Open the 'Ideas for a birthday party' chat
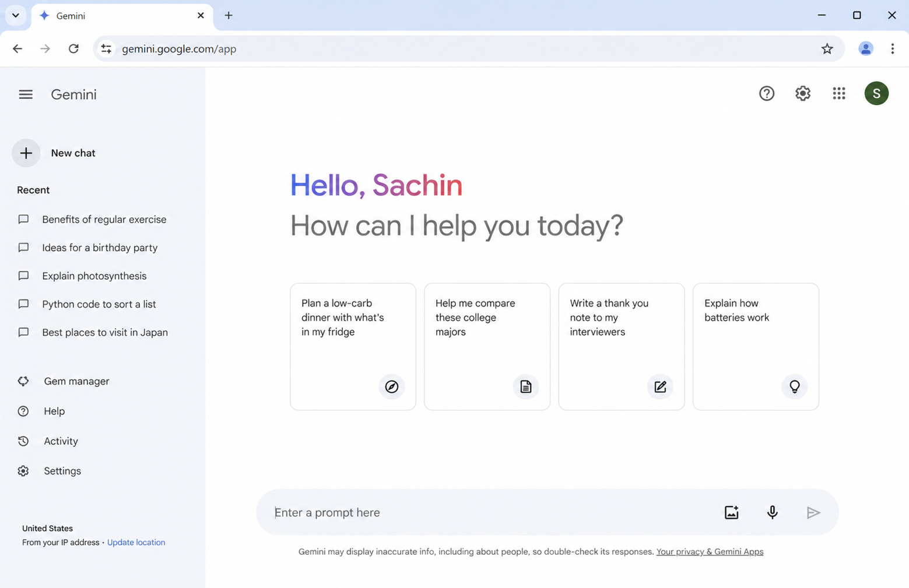 (x=88, y=248)
